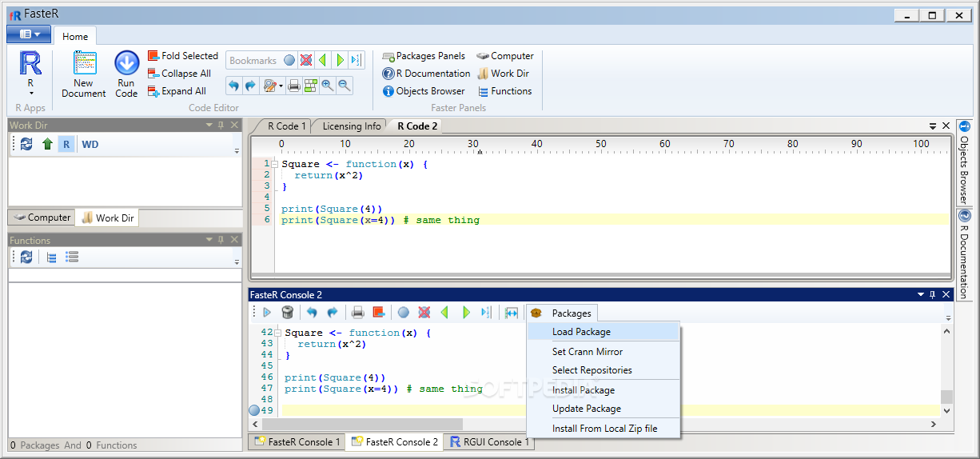The image size is (980, 459).
Task: Open the Objects Browser side tab
Action: [x=964, y=164]
